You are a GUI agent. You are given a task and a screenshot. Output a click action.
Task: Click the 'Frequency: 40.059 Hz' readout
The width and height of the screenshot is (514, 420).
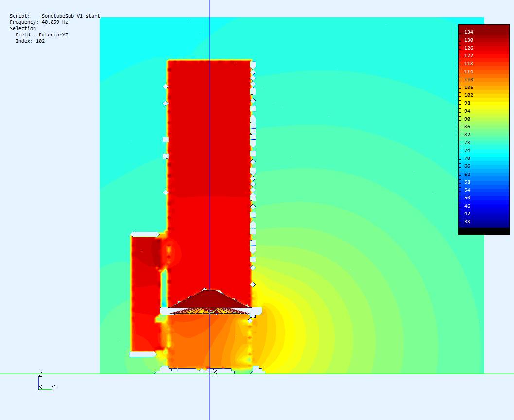[39, 22]
